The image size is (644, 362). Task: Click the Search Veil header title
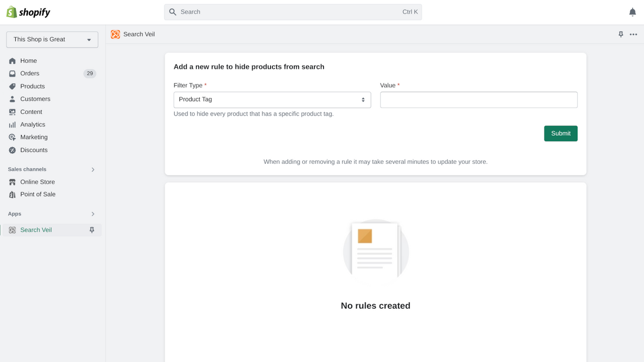(x=139, y=34)
